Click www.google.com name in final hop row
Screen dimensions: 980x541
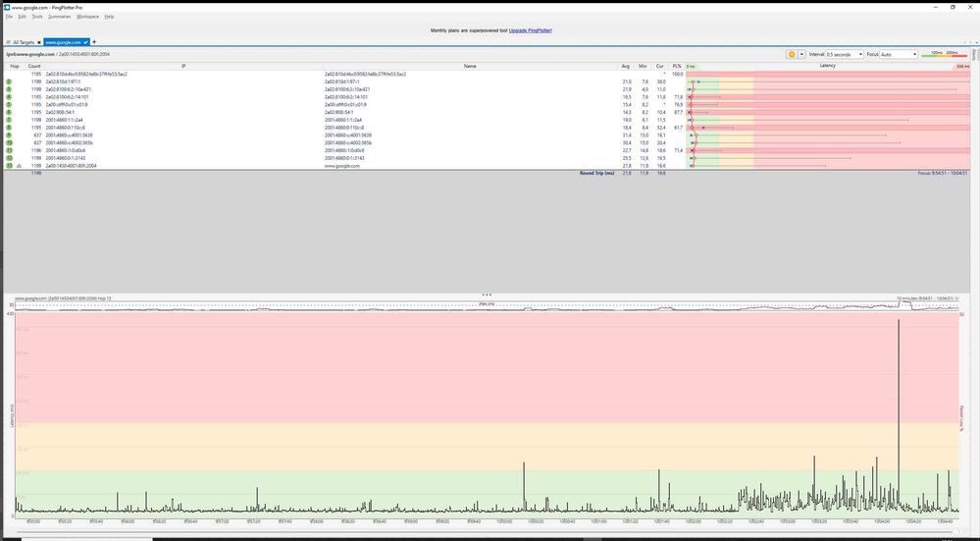pyautogui.click(x=342, y=166)
